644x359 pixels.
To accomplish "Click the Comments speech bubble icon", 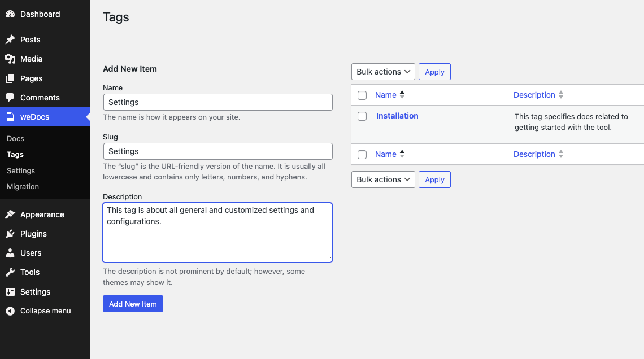I will tap(10, 98).
